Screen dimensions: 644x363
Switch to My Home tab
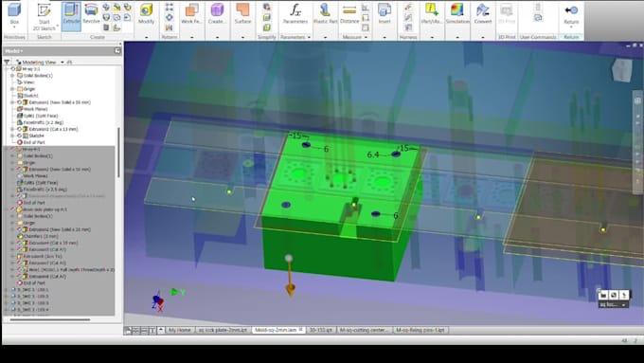tap(180, 330)
